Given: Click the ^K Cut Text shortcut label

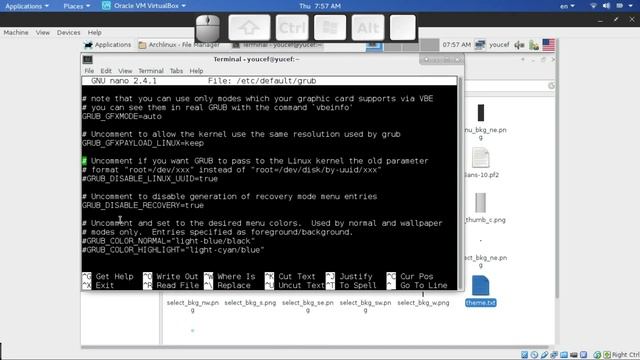Looking at the screenshot, I should point(290,276).
